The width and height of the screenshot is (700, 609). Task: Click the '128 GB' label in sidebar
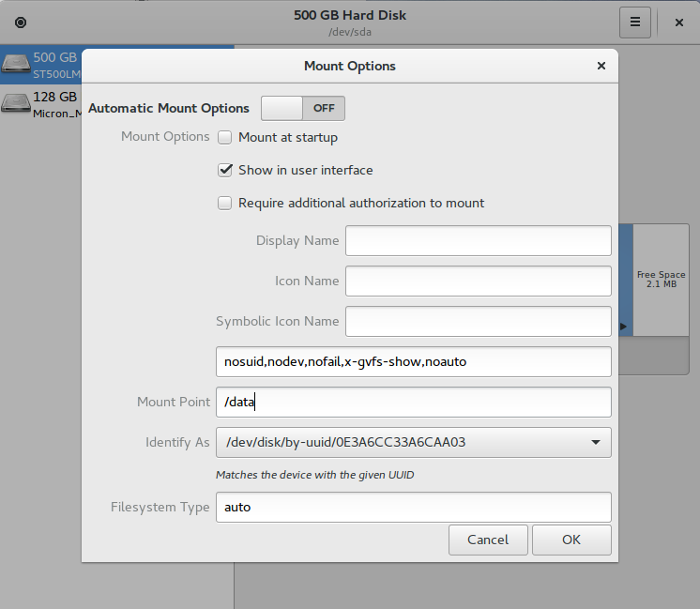55,97
